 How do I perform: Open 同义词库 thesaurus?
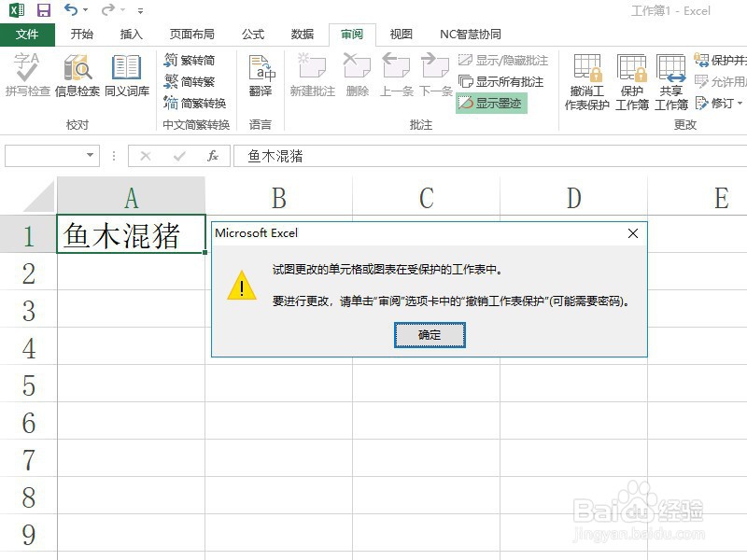pyautogui.click(x=127, y=76)
